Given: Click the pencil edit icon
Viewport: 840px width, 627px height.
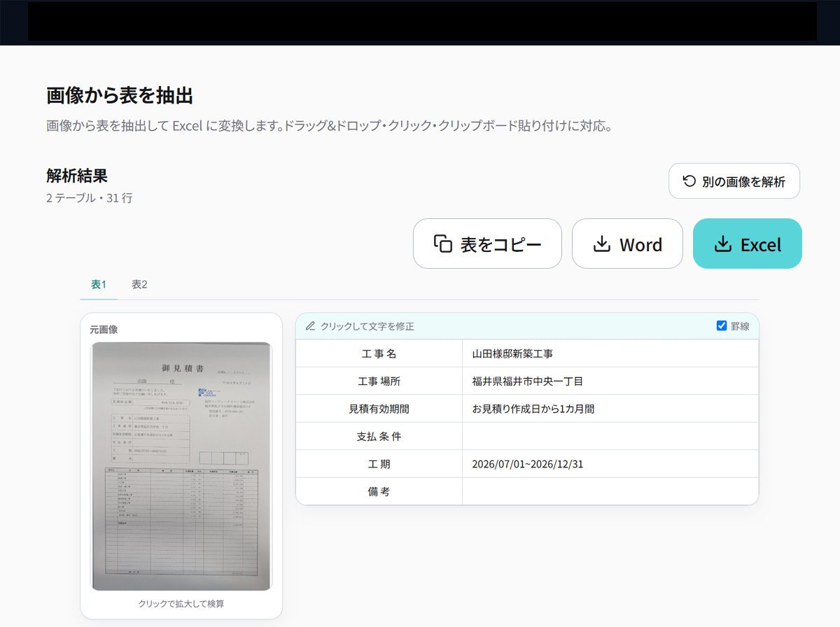Looking at the screenshot, I should coord(311,326).
